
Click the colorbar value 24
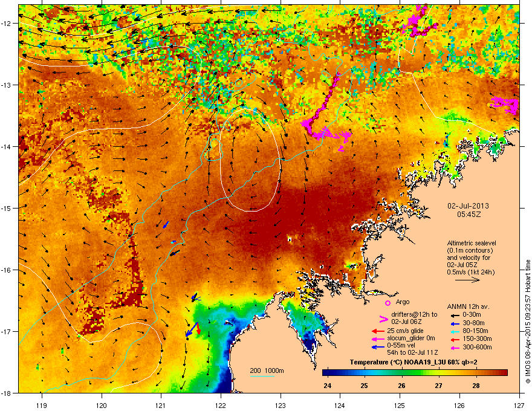pos(328,386)
